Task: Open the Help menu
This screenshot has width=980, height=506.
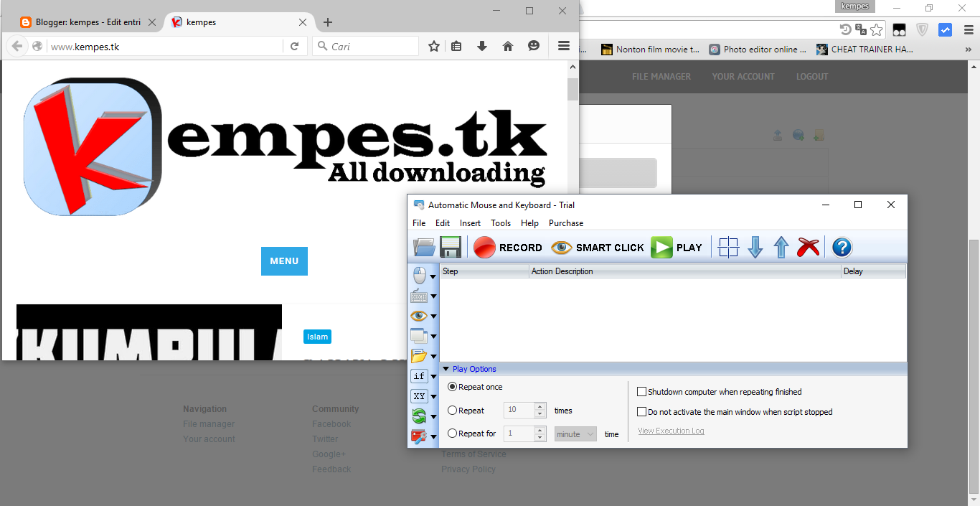Action: tap(529, 223)
